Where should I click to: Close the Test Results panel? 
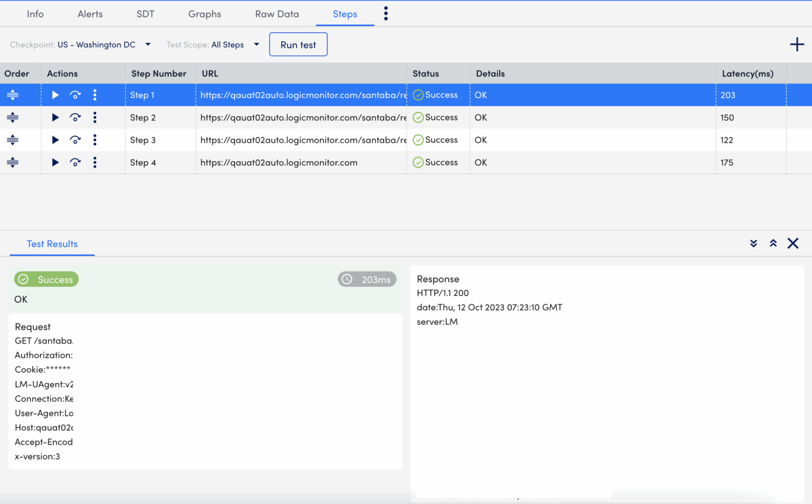coord(793,243)
